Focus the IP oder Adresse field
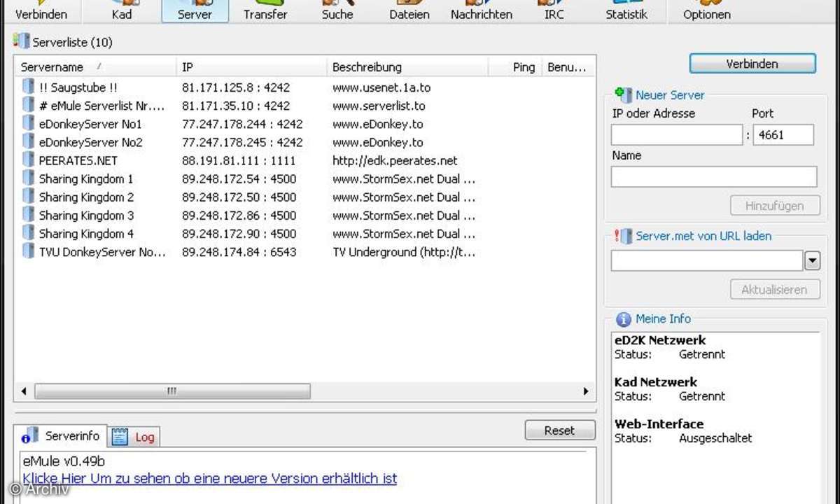840x504 pixels. point(676,135)
